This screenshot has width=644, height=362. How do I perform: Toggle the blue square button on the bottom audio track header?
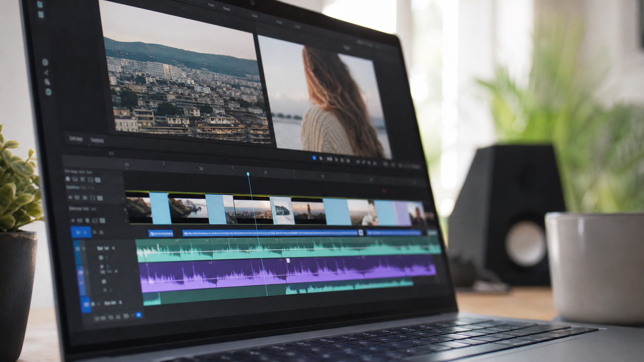pos(86,304)
